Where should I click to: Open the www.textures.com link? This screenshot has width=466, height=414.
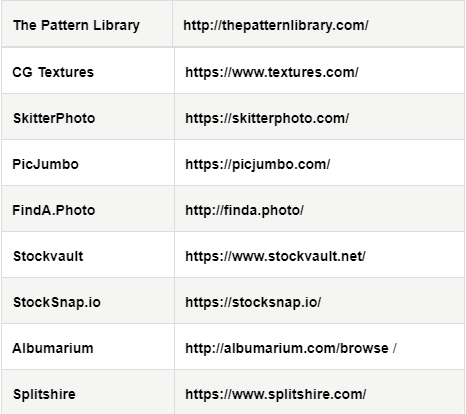(x=272, y=72)
